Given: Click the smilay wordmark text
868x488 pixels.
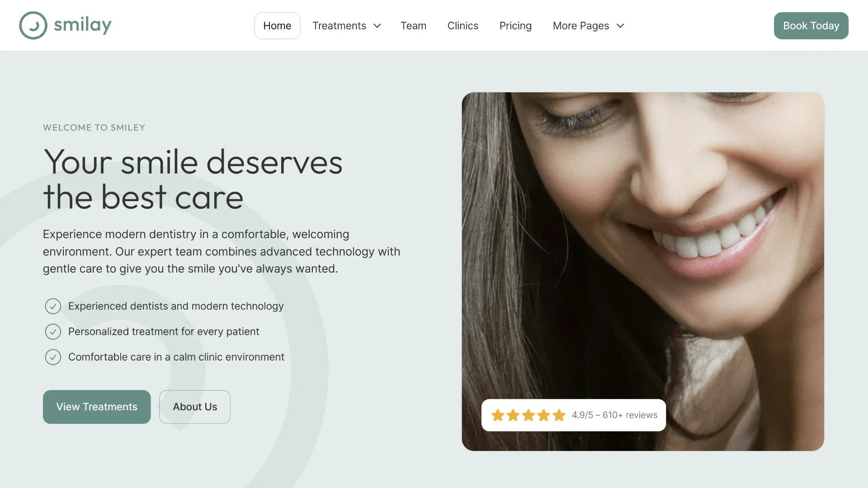Looking at the screenshot, I should pyautogui.click(x=83, y=25).
